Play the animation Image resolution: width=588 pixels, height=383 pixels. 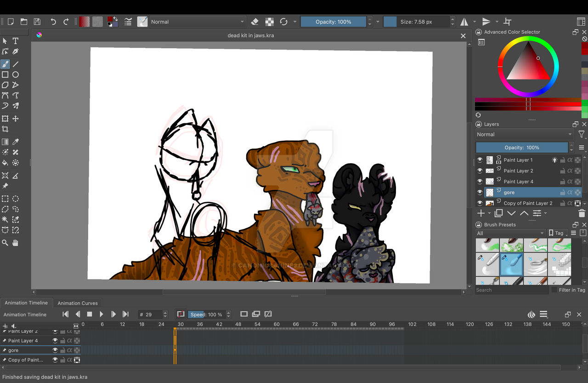point(102,314)
